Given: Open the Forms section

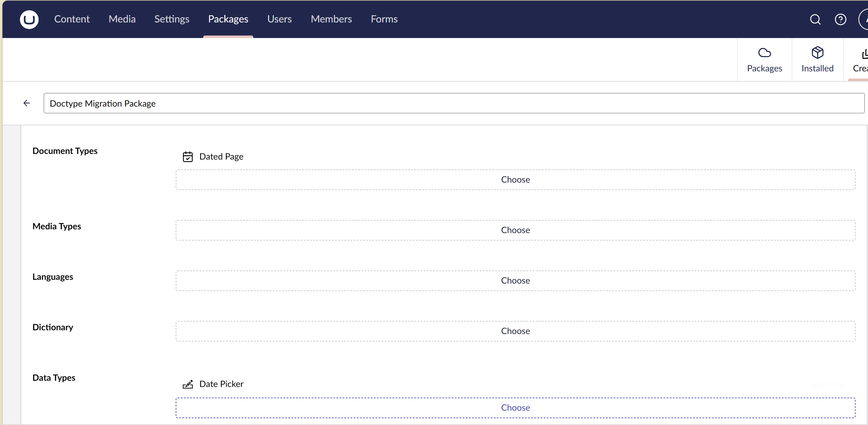Looking at the screenshot, I should [384, 19].
